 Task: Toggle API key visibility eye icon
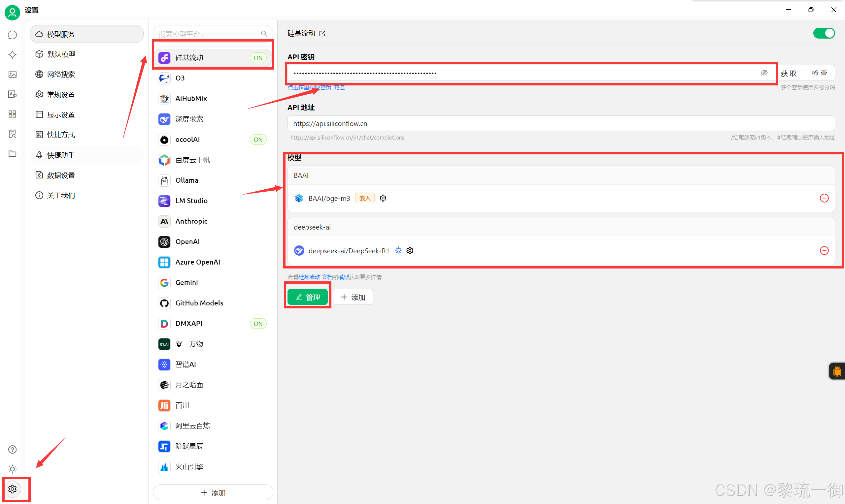(764, 73)
